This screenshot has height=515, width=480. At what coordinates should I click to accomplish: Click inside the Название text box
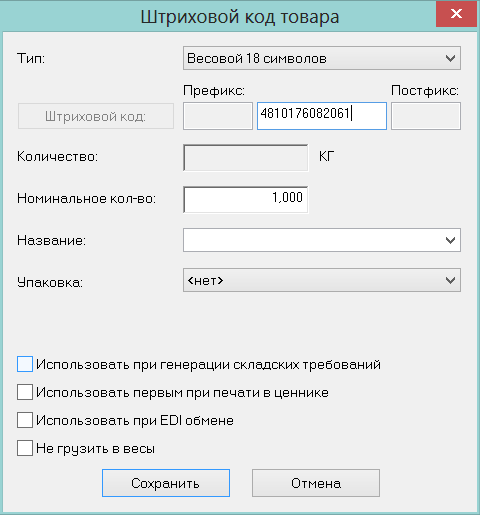click(312, 240)
